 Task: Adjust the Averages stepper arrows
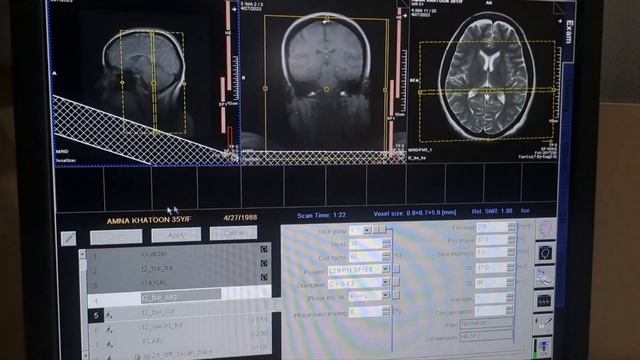(509, 298)
